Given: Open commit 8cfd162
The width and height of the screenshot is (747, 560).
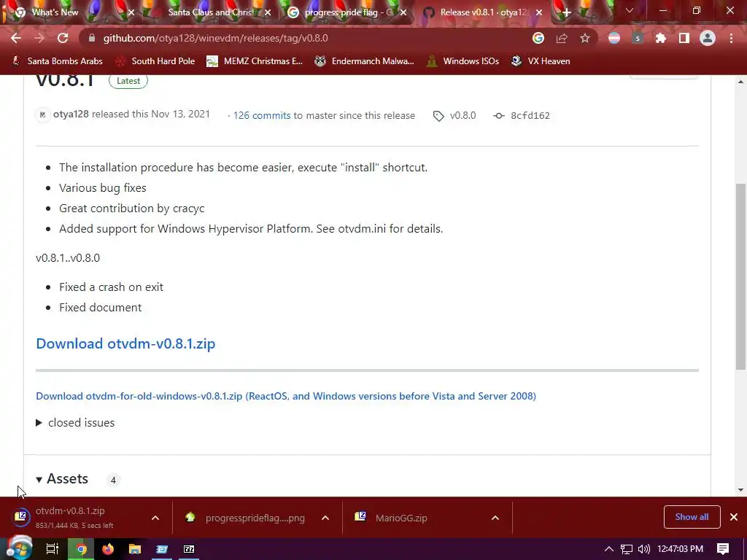Looking at the screenshot, I should tap(530, 115).
